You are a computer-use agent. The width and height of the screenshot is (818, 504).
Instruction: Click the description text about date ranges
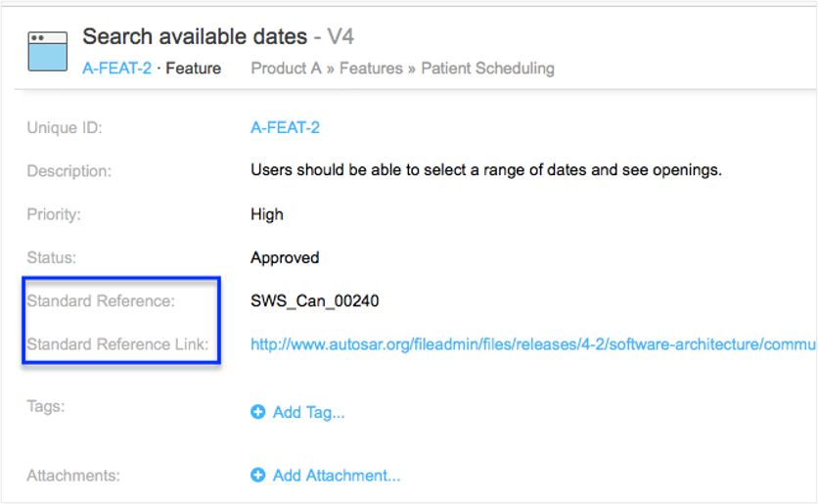pos(485,170)
